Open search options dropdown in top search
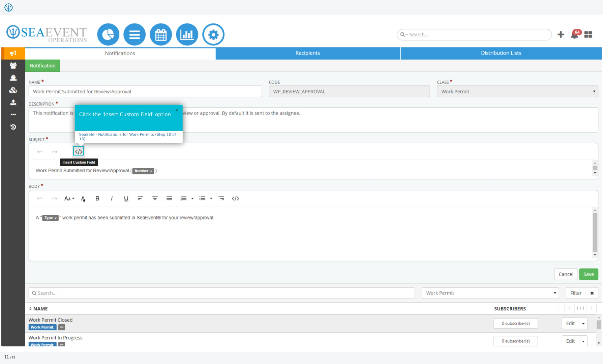The height and width of the screenshot is (364, 603). point(404,34)
